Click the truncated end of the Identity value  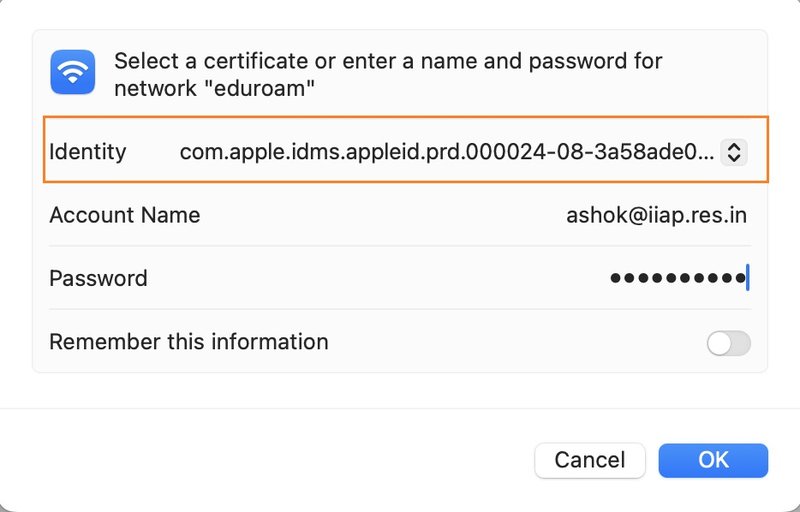pyautogui.click(x=702, y=152)
